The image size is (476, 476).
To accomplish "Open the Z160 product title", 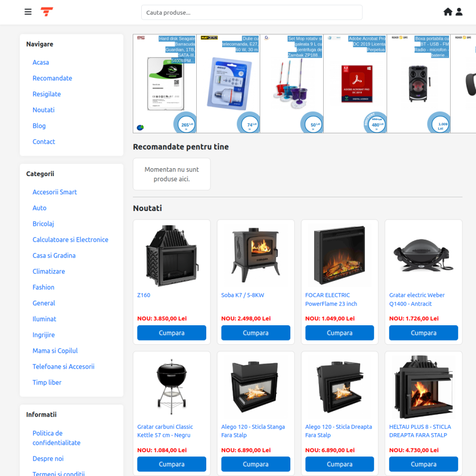I will [x=143, y=295].
